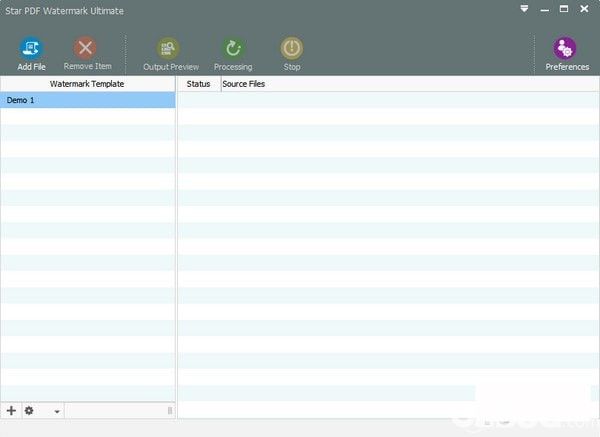Select the Demo 1 watermark template
Viewport: 600px width, 437px height.
88,100
